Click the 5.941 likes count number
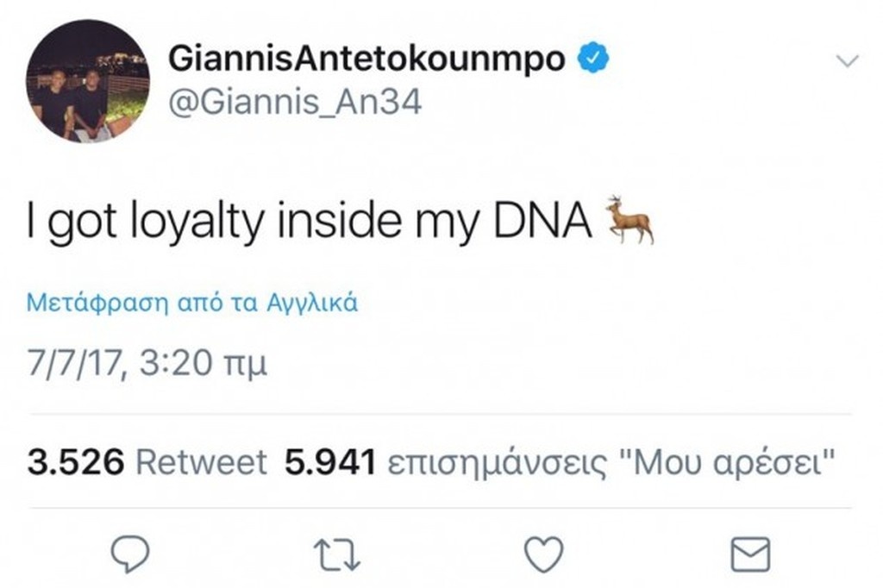883x588 pixels. 329,463
